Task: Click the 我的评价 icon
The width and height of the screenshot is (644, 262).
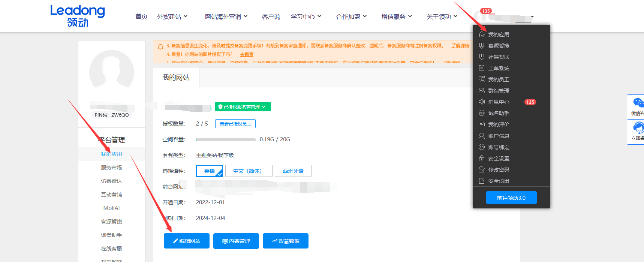Action: pyautogui.click(x=482, y=124)
